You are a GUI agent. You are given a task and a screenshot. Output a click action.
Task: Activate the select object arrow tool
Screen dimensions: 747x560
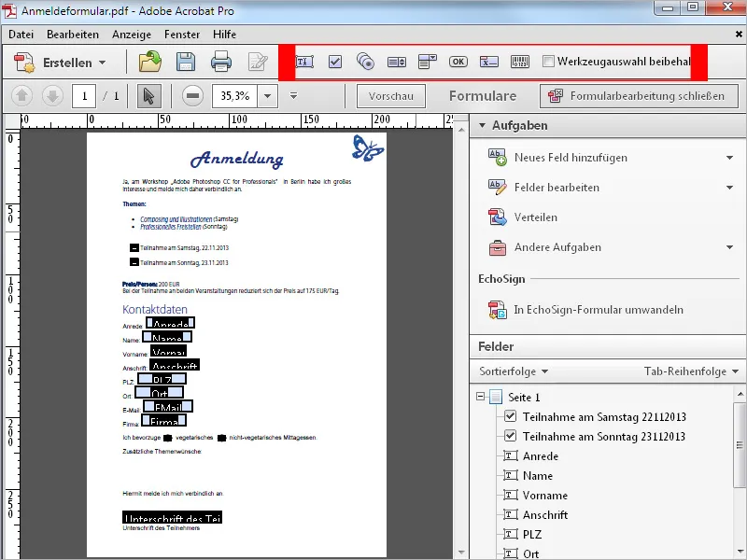point(149,96)
